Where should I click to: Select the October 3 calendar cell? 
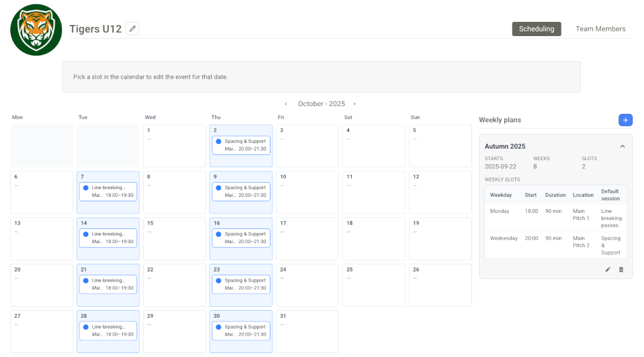(307, 145)
